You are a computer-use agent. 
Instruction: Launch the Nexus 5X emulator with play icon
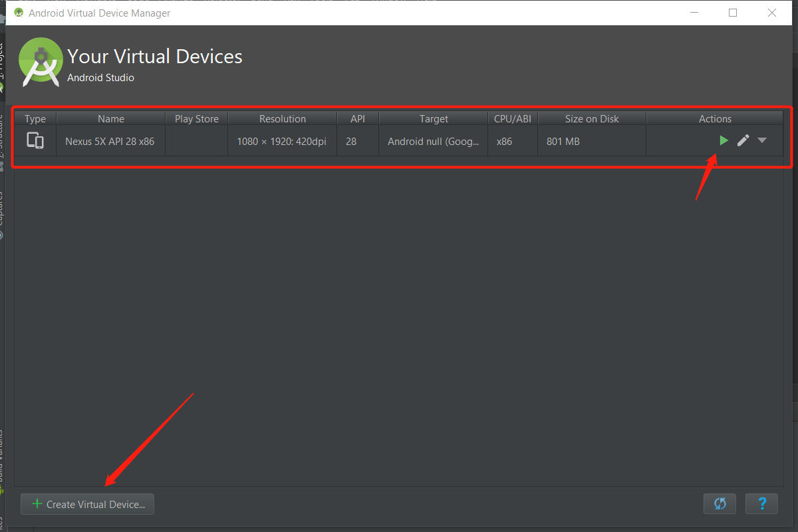click(724, 140)
